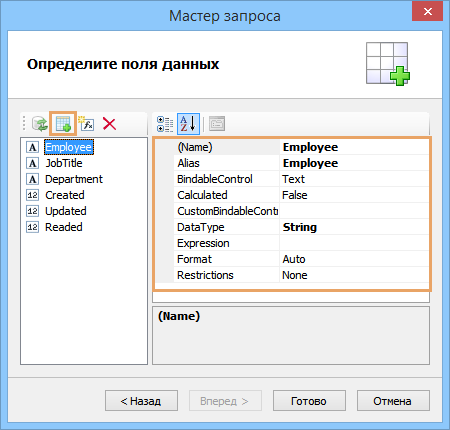Click the property pages icon

click(217, 124)
